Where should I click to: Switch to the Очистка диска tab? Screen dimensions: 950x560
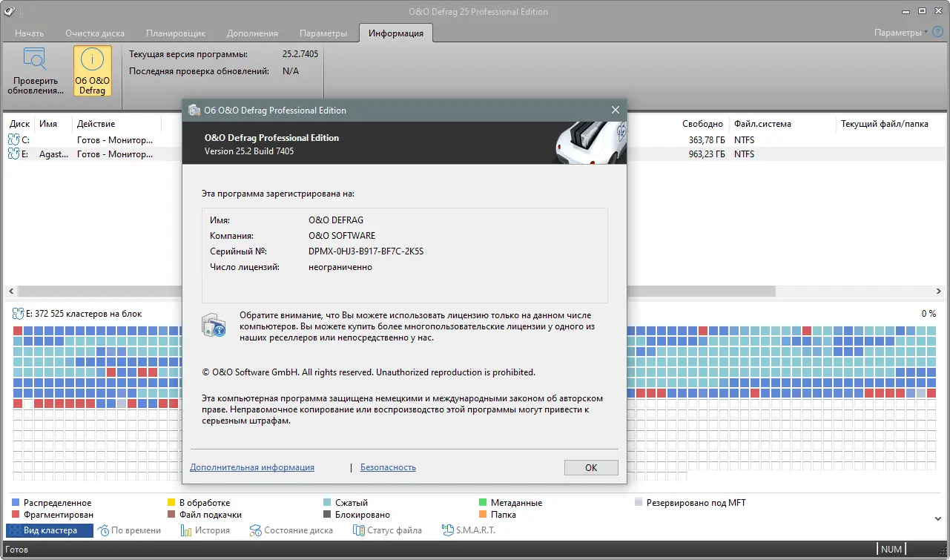pos(95,33)
